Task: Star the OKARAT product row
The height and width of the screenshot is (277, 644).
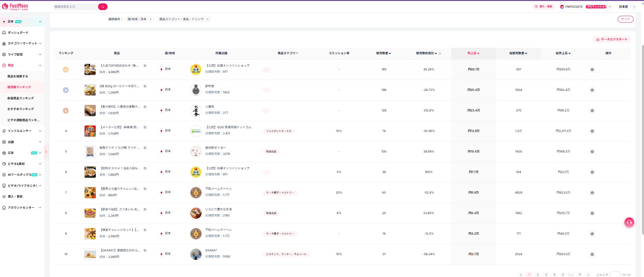Action: tap(592, 254)
